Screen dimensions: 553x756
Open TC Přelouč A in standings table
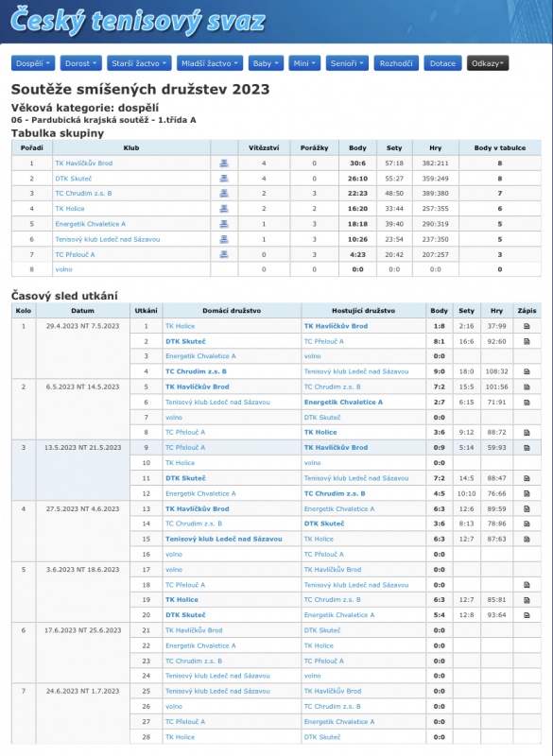[75, 254]
